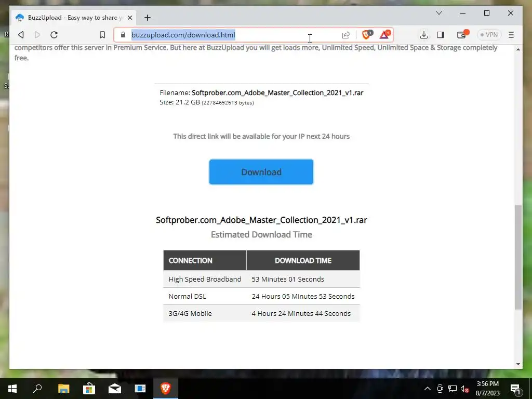
Task: View site security lock information
Action: pyautogui.click(x=123, y=35)
